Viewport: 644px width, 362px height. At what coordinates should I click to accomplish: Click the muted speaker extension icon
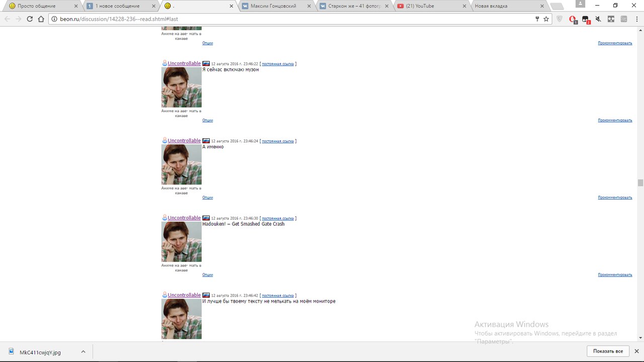(598, 19)
